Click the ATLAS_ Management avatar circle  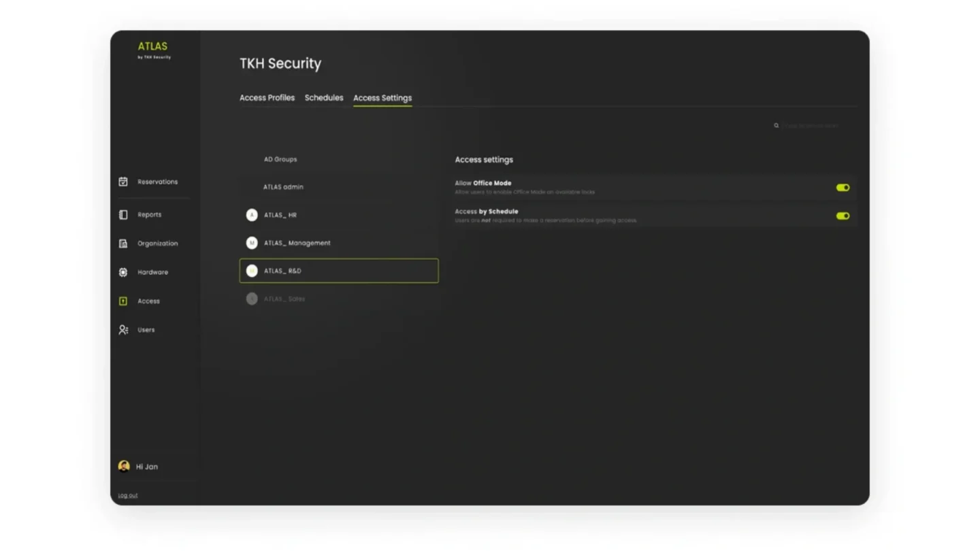[x=252, y=243]
